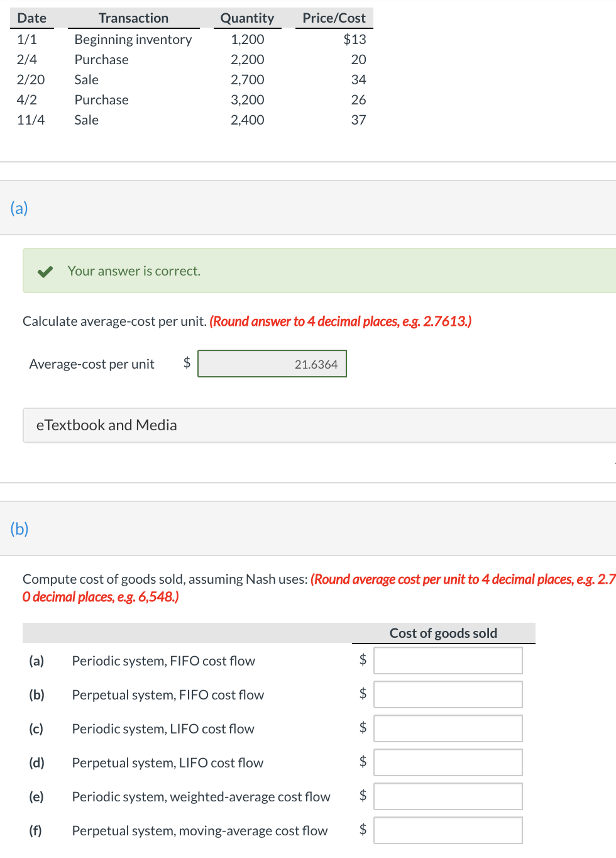Image resolution: width=616 pixels, height=858 pixels.
Task: Select the moving-average cost flow answer box
Action: pyautogui.click(x=448, y=830)
